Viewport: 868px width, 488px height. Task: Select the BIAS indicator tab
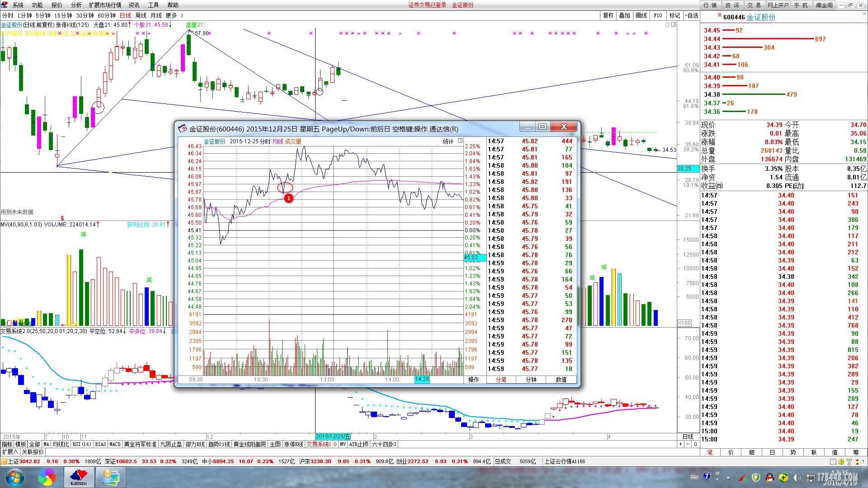click(100, 444)
